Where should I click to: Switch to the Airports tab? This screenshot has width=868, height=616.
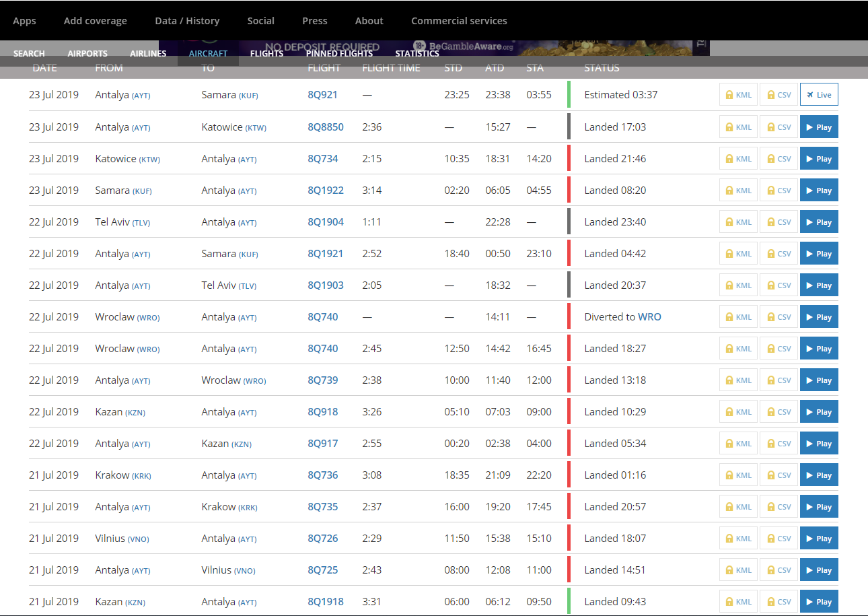(87, 53)
